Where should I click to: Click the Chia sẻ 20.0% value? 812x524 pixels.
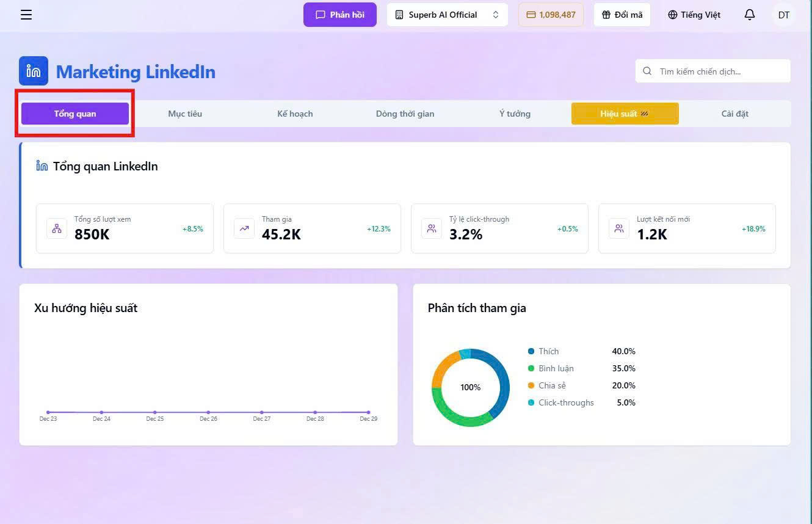coord(623,385)
